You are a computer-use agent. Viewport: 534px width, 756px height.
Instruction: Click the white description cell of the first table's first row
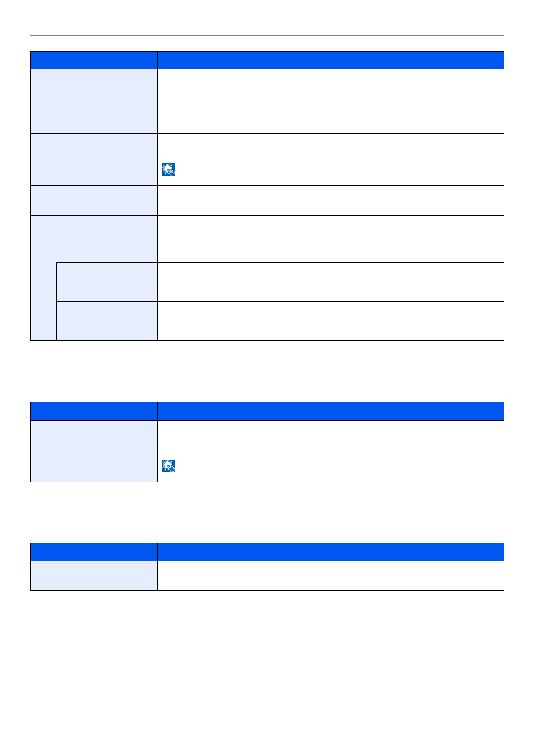coord(331,101)
